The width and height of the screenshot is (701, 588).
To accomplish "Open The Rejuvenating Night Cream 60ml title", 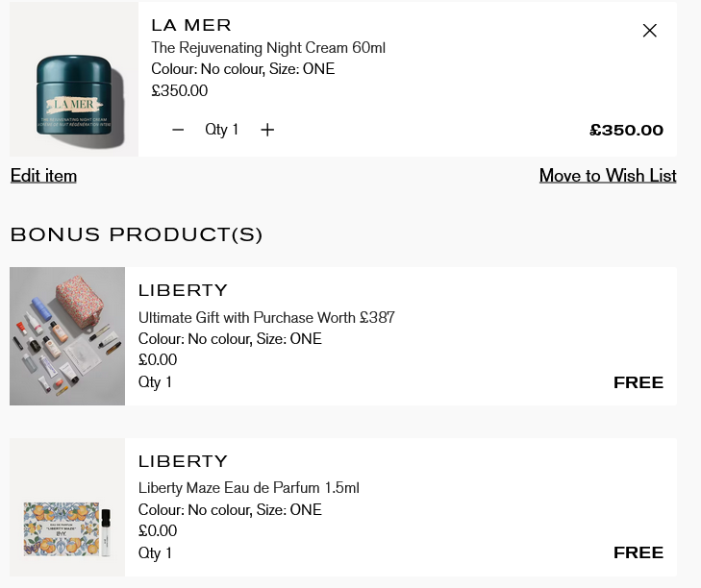I will (268, 48).
